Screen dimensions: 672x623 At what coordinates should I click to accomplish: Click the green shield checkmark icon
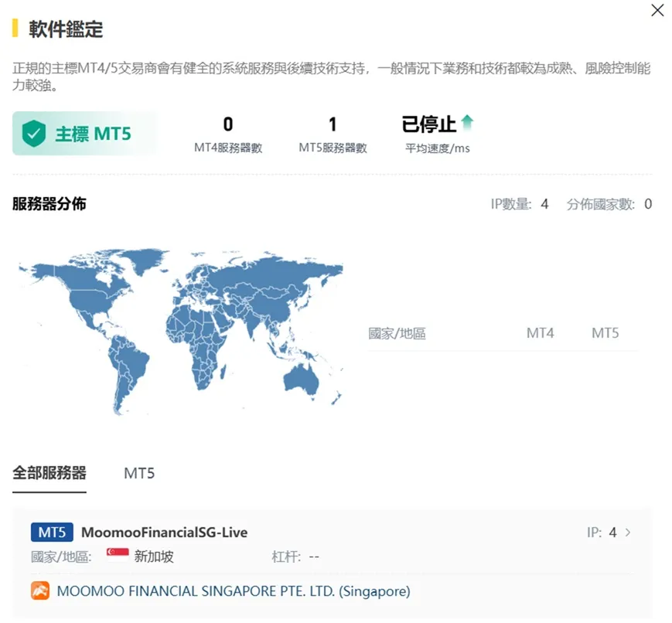34,134
